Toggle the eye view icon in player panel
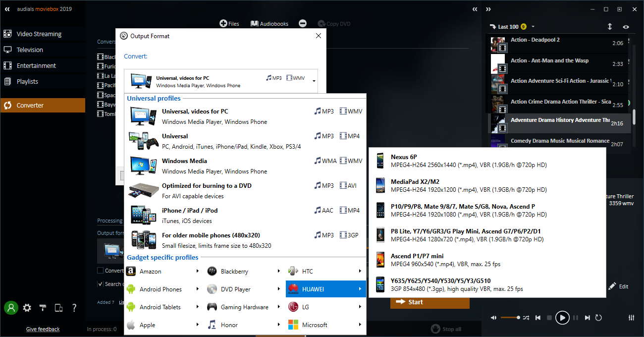The image size is (644, 337). tap(626, 27)
